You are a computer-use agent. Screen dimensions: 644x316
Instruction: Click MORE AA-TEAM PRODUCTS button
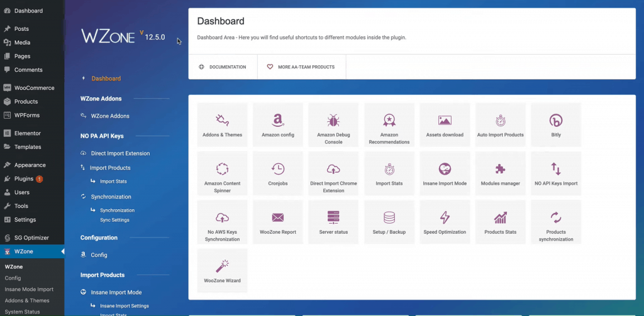[301, 67]
